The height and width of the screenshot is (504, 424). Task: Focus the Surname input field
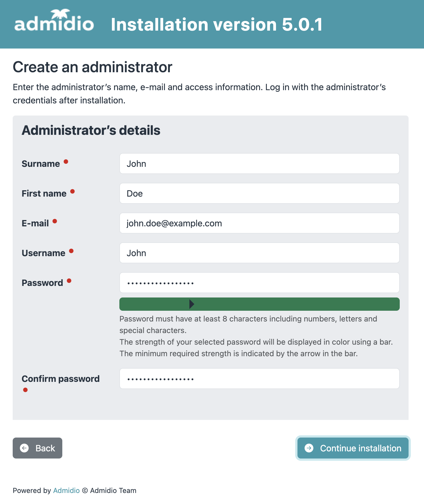259,164
